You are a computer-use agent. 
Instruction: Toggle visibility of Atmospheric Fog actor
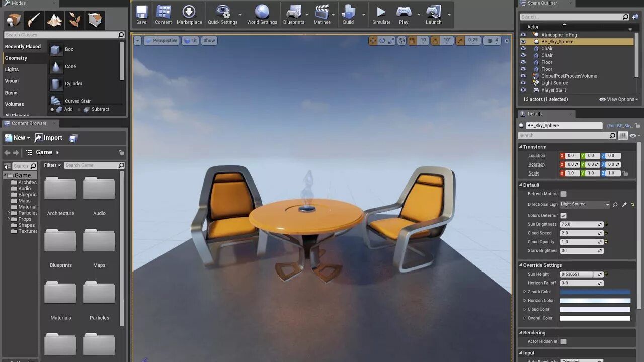tap(523, 35)
